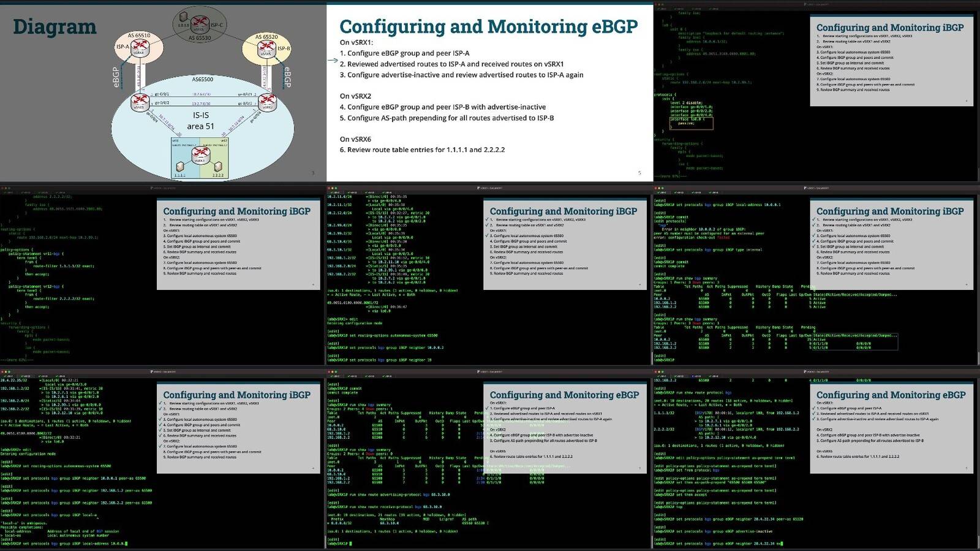Select step 6 'Review route table entries' in large slide
980x551 pixels.
click(423, 150)
